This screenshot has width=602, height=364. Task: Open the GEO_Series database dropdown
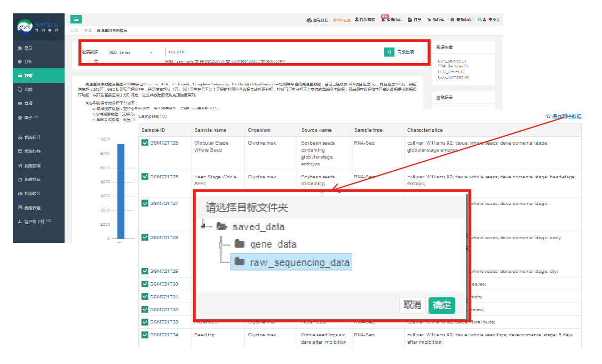130,52
